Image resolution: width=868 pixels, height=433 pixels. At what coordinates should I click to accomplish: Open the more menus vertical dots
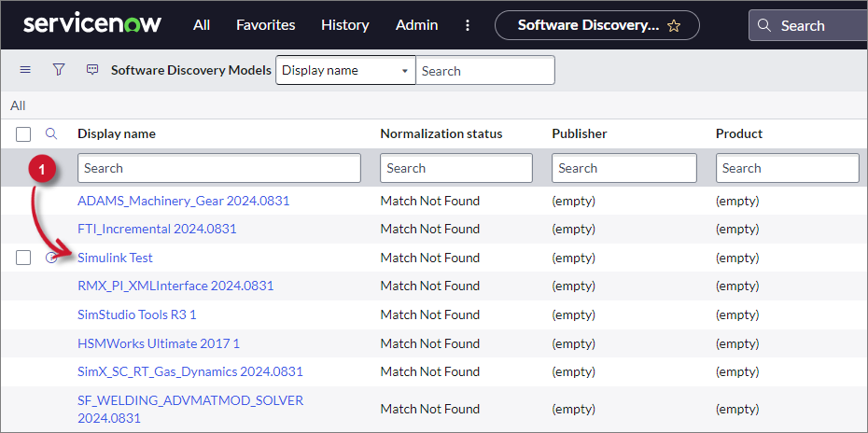click(468, 25)
